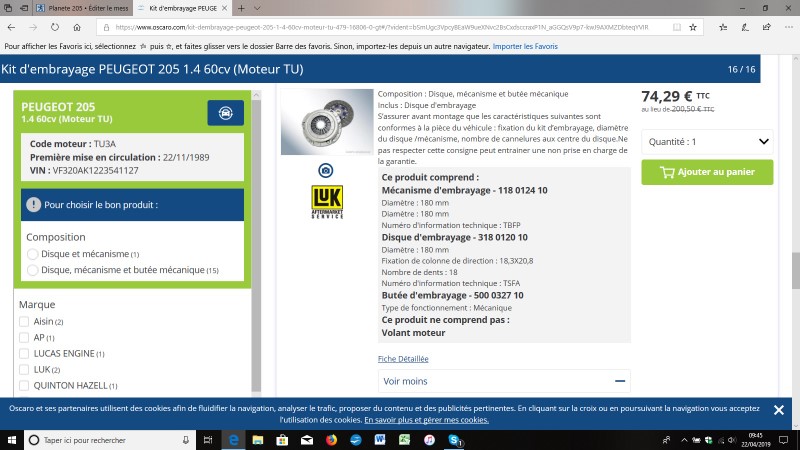
Task: Click the Pour choisir le bon produit info icon
Action: (x=34, y=205)
